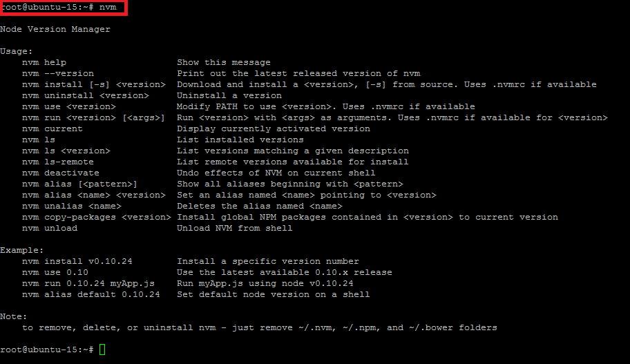This screenshot has width=630, height=364.
Task: Click the note line about removing ~/.nvm folders
Action: click(260, 327)
